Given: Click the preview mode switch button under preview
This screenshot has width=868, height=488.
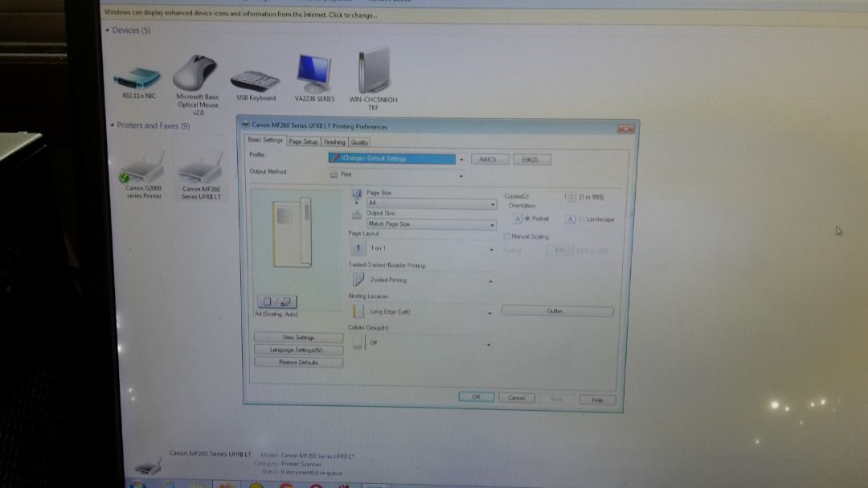Looking at the screenshot, I should tap(276, 301).
